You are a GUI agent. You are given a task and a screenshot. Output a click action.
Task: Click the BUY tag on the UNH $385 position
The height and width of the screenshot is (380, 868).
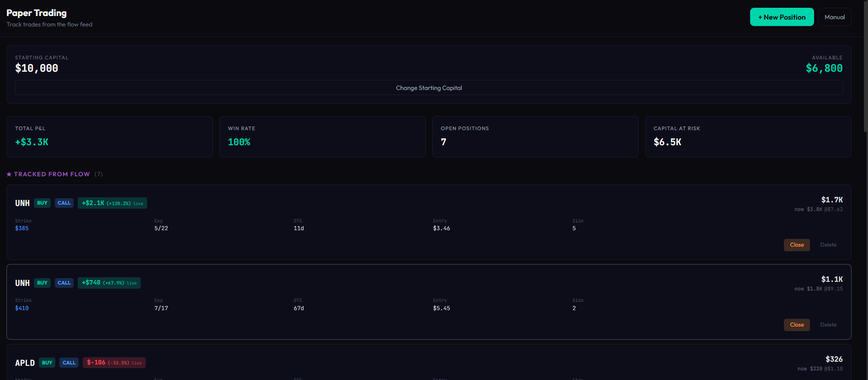tap(42, 203)
